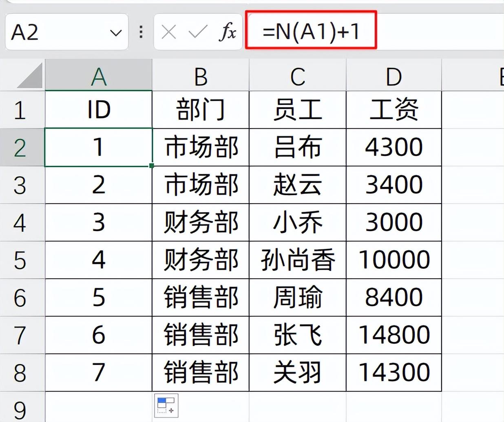Click 财务部 cell in 小乔's row

(x=201, y=222)
